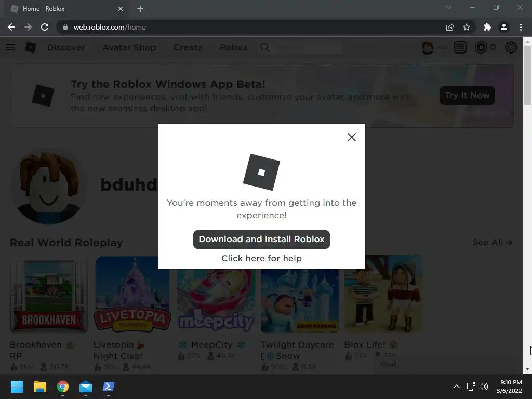Open the volume speaker tray icon
The height and width of the screenshot is (399, 532).
click(484, 387)
